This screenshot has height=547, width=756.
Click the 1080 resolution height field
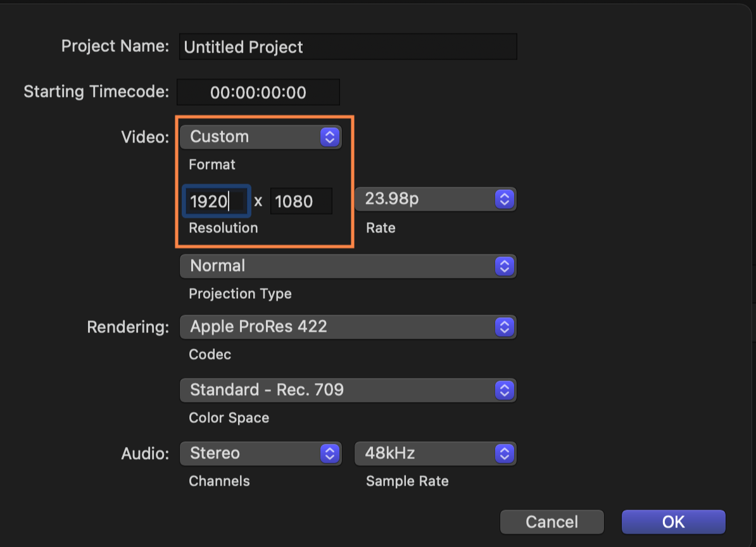click(x=301, y=201)
